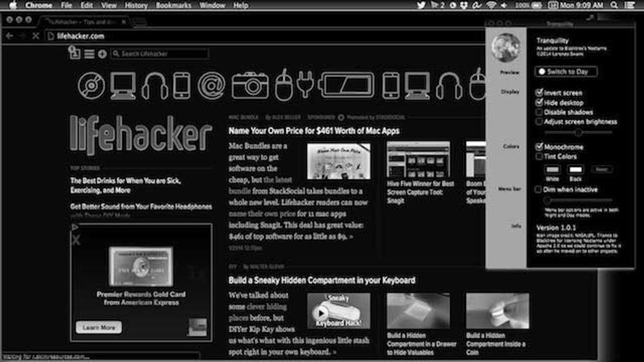Adjust the screen brightness slider
This screenshot has height=362, width=644.
click(578, 132)
